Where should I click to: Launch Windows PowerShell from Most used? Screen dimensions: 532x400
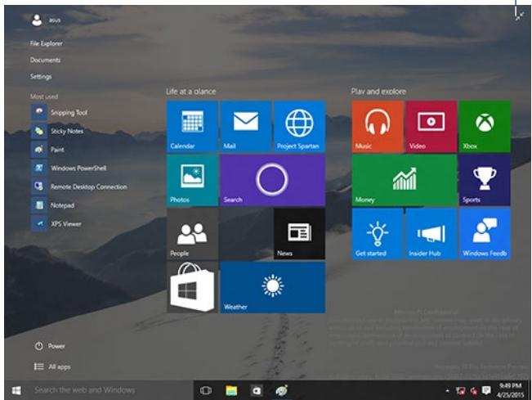(x=69, y=168)
